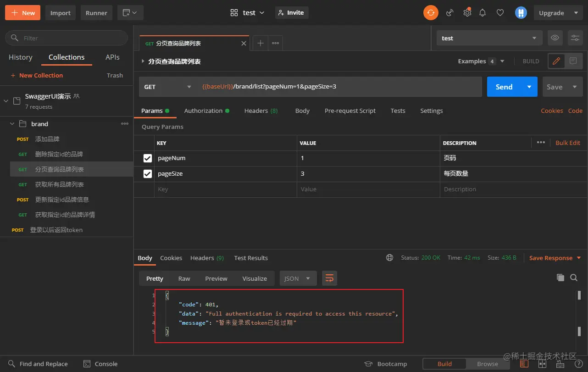Switch to Build mode
The width and height of the screenshot is (588, 372).
[444, 364]
